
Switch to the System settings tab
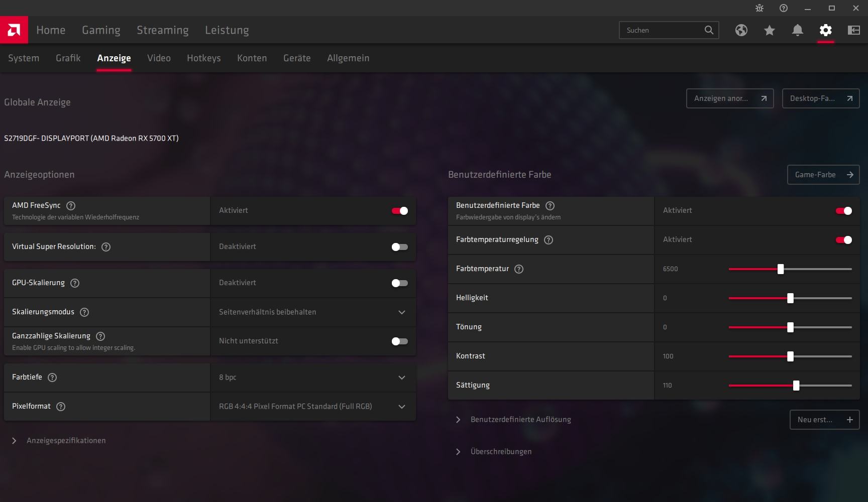[24, 58]
